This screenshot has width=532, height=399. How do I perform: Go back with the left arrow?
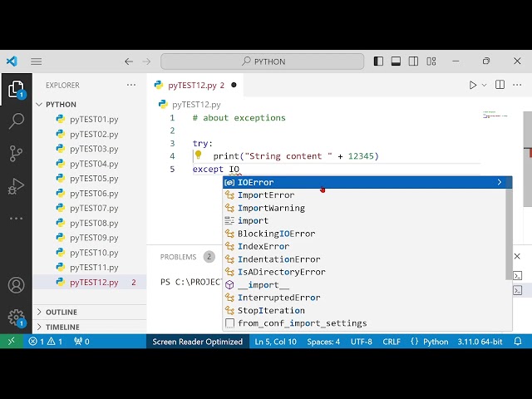coord(129,62)
